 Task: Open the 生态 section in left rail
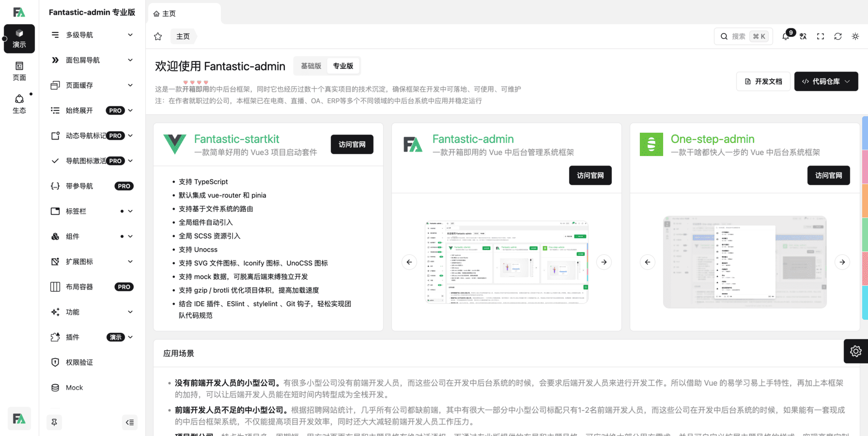(x=19, y=104)
